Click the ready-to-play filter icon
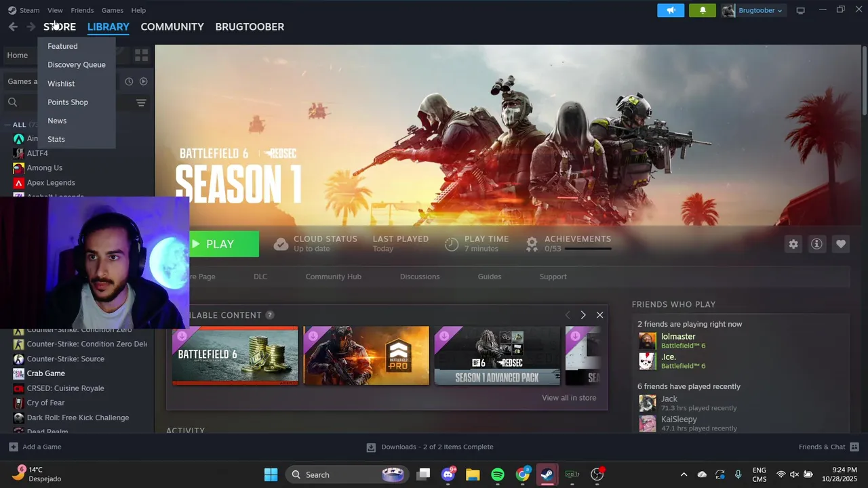868x488 pixels. pyautogui.click(x=143, y=81)
